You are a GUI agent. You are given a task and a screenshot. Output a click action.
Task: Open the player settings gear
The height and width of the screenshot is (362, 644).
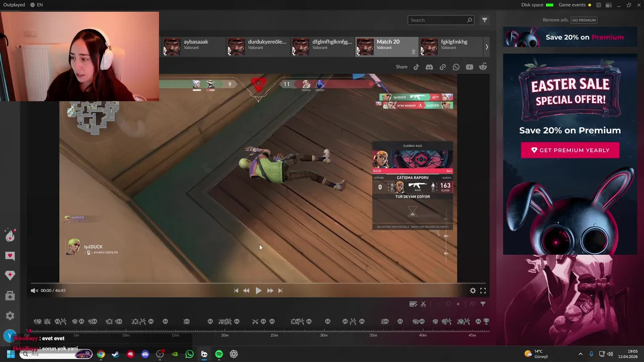click(473, 291)
